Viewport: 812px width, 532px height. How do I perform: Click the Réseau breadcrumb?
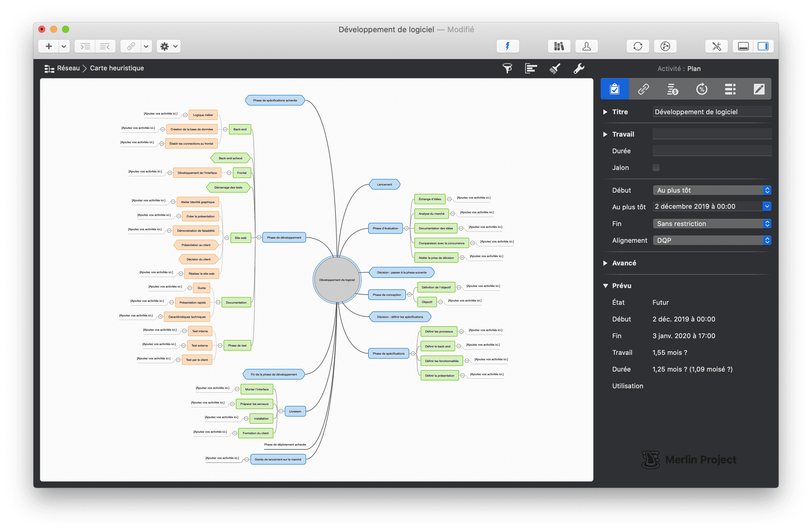click(x=68, y=68)
